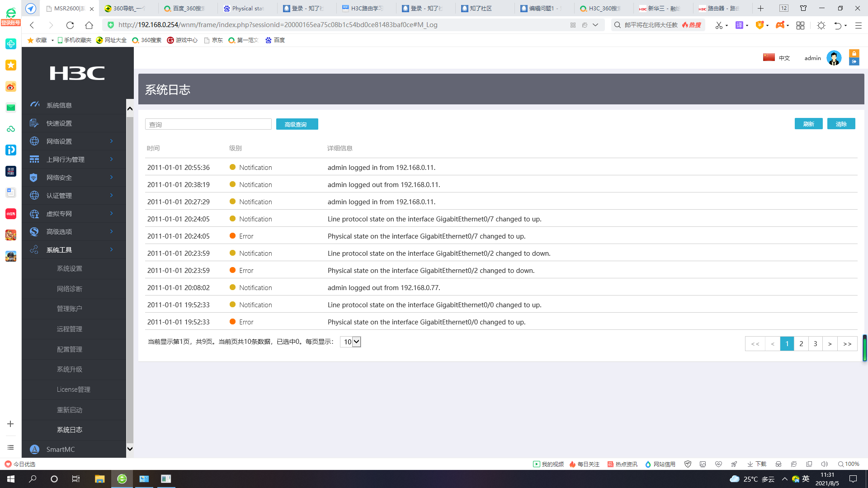Go to page 2 of logs
The width and height of the screenshot is (868, 488).
[801, 344]
